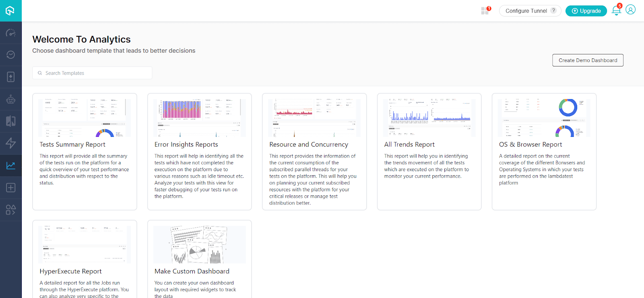The width and height of the screenshot is (644, 298).
Task: Open the notifications bell icon
Action: click(x=616, y=10)
